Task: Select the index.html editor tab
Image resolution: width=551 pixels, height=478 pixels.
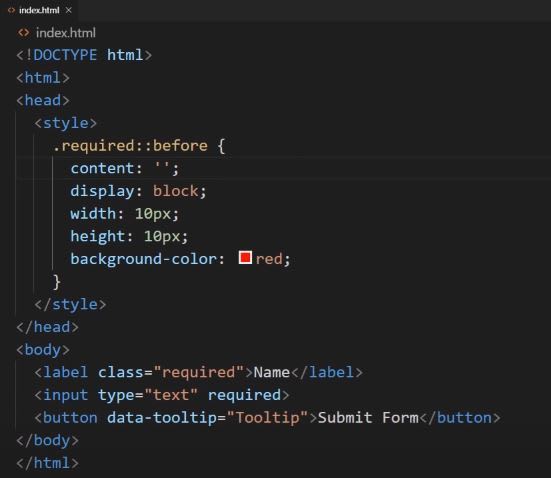Action: [39, 11]
